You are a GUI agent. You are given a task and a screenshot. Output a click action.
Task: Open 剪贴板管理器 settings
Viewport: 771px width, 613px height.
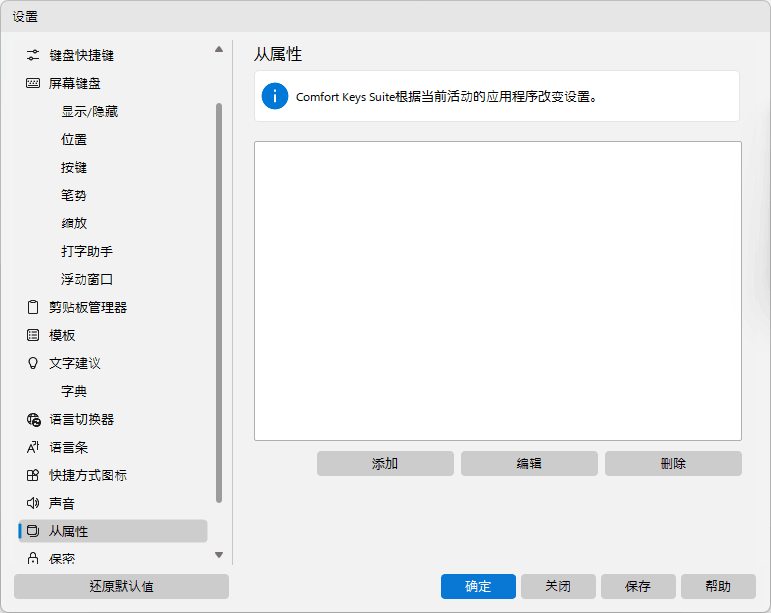[113, 307]
